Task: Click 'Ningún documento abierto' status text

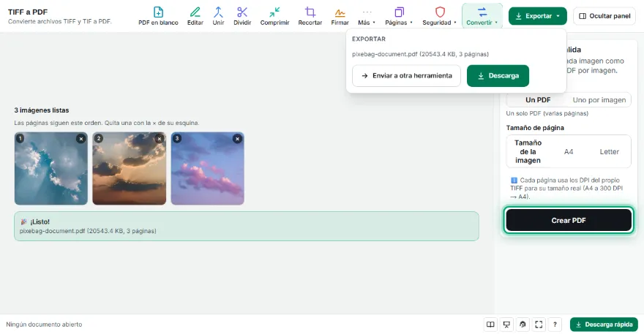Action: pos(44,324)
